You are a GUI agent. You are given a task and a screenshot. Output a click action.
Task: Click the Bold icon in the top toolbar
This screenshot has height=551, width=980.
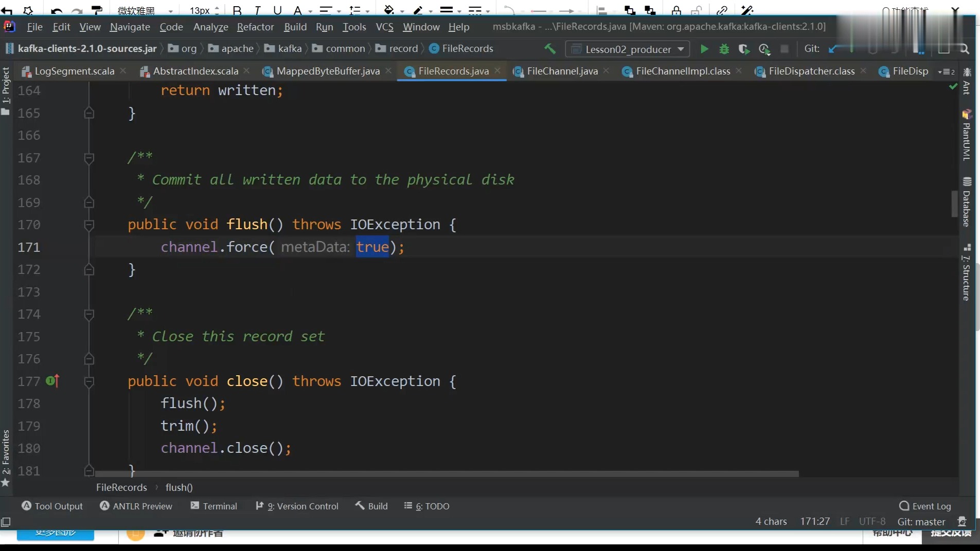click(x=237, y=10)
